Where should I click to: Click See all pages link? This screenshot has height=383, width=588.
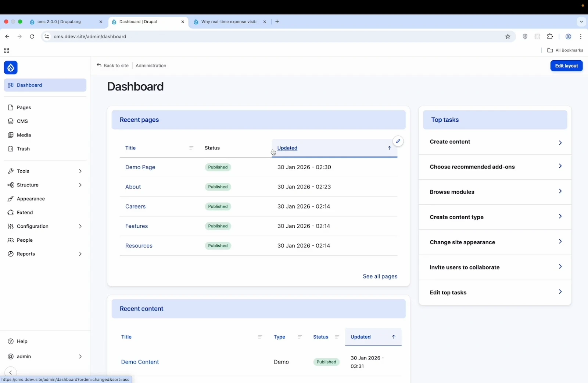point(380,276)
